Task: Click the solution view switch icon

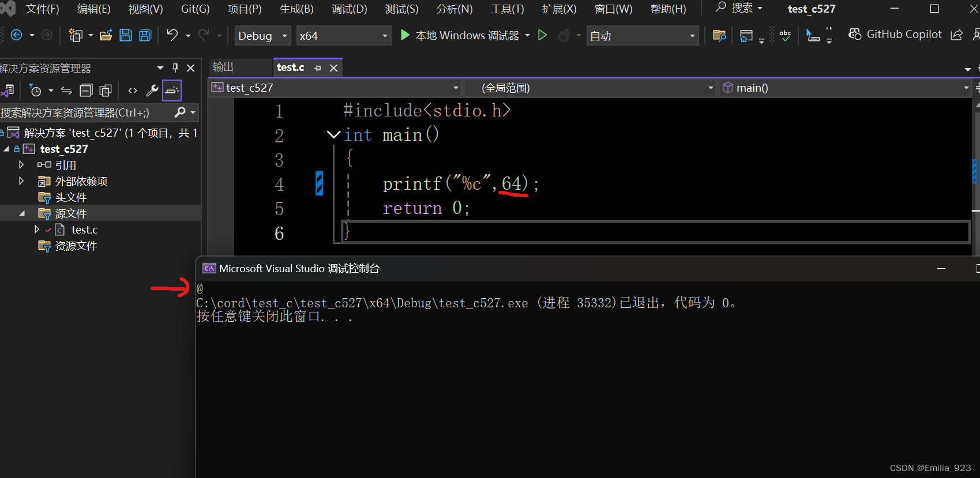Action: pos(7,91)
